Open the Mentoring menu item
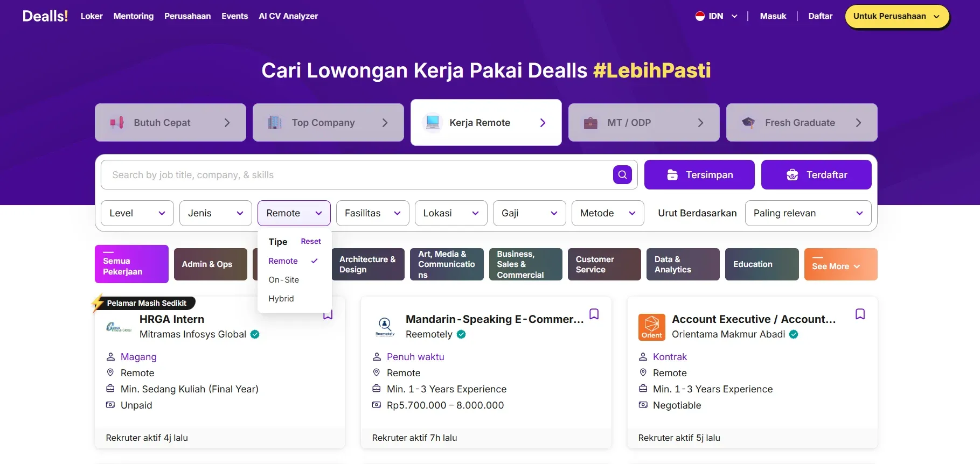The width and height of the screenshot is (980, 464). (133, 16)
